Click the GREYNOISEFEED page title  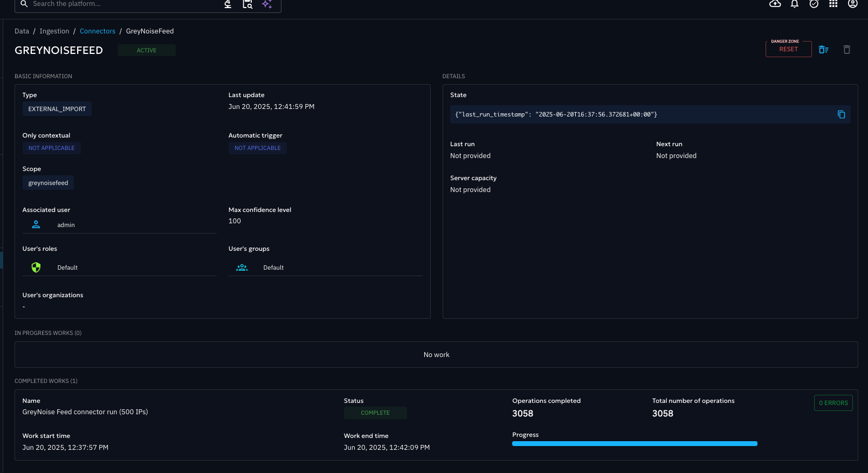pyautogui.click(x=59, y=50)
